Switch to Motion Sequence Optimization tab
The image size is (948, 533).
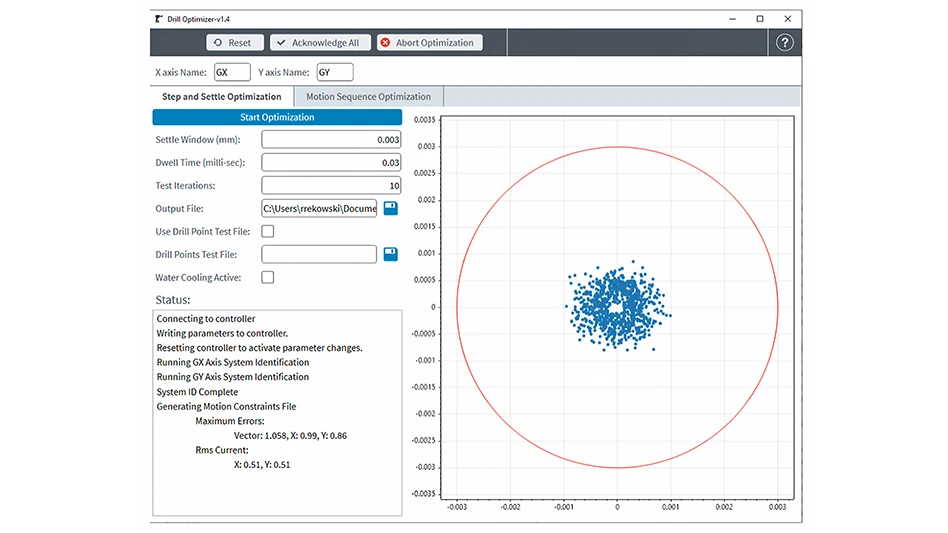(368, 97)
